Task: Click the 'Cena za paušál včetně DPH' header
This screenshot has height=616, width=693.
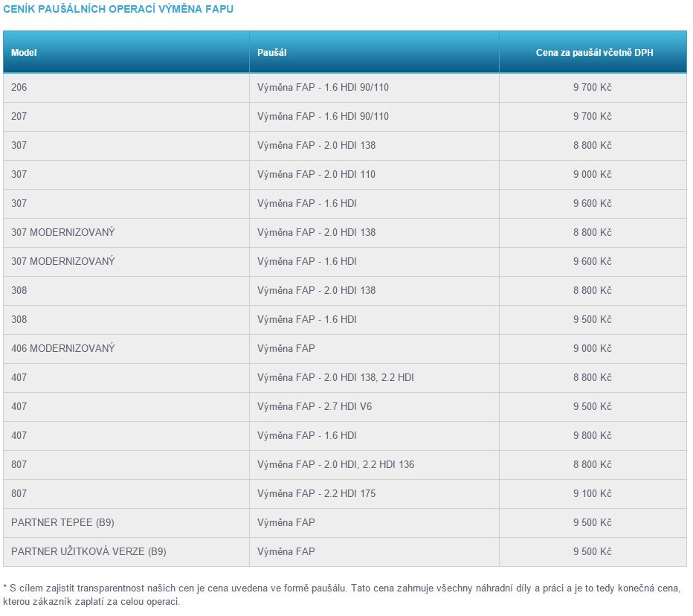Action: coord(594,53)
